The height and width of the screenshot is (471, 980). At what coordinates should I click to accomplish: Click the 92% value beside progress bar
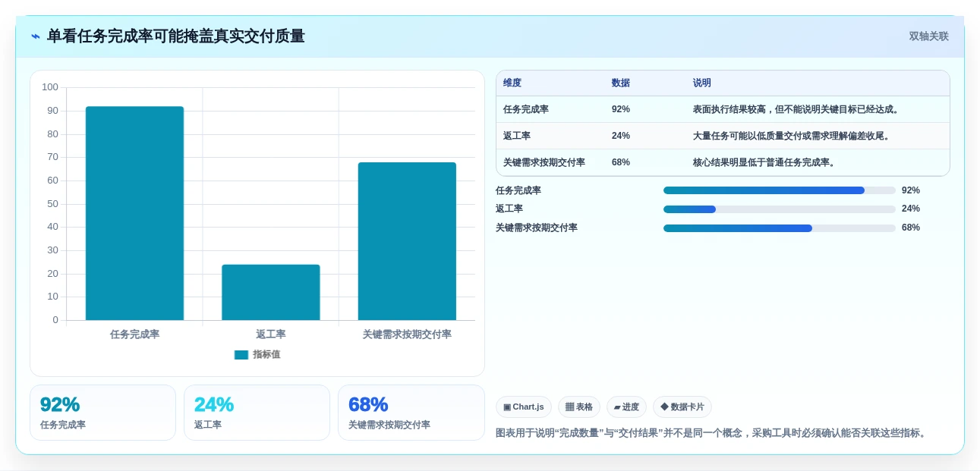tap(911, 190)
